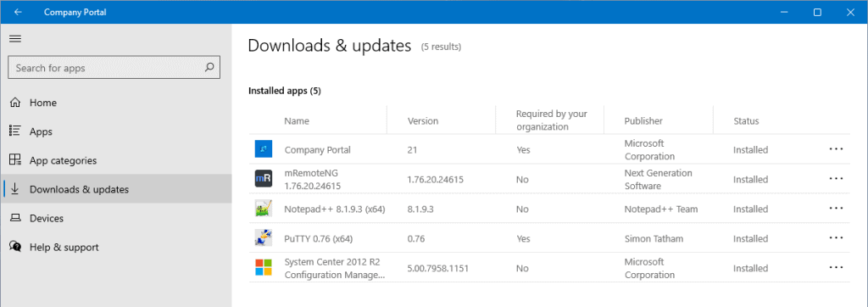Click Notepad++ Team publisher cell

tap(661, 209)
